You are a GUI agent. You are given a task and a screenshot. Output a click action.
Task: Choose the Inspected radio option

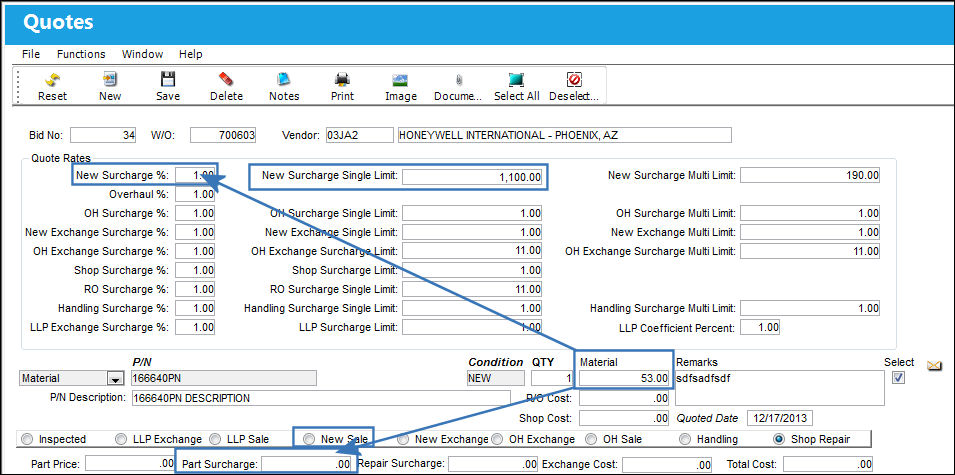[x=27, y=439]
